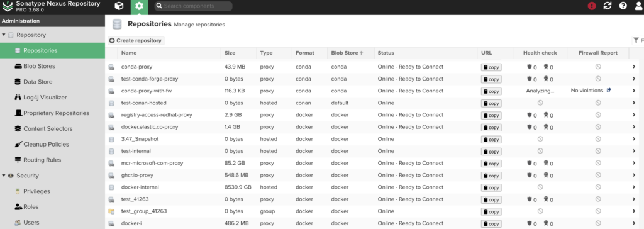The image size is (644, 229).
Task: Click No violations firewall report link
Action: pyautogui.click(x=587, y=91)
